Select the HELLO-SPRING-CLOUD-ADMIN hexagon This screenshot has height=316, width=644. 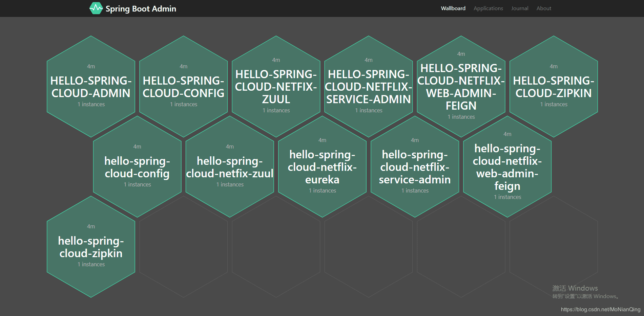click(x=91, y=85)
